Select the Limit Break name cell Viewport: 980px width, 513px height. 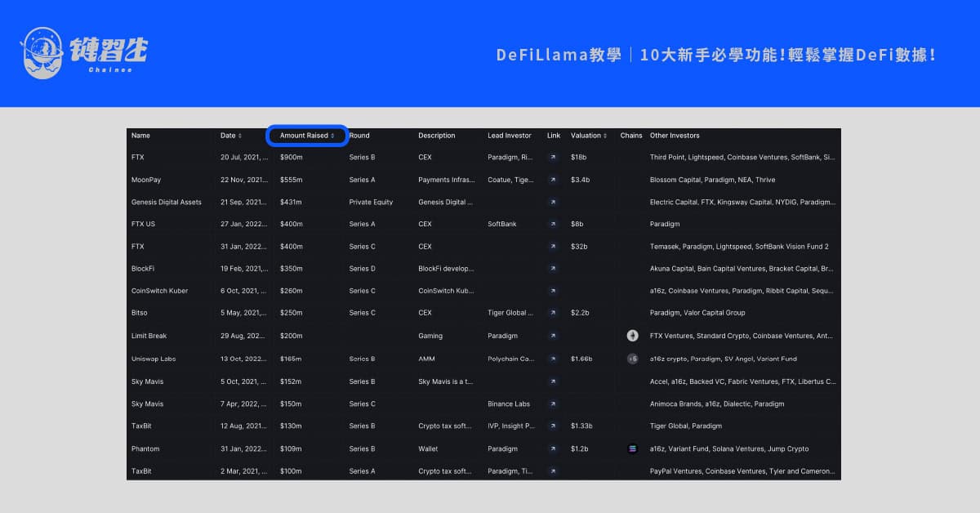pos(149,336)
